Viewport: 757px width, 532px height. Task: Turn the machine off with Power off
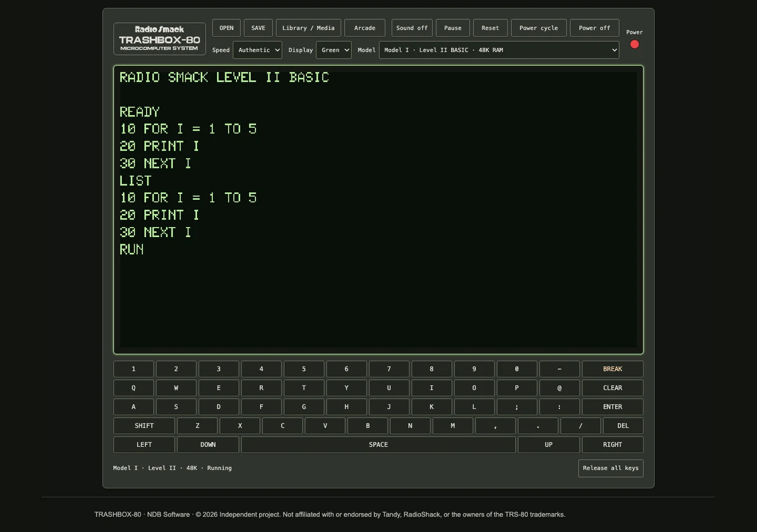click(594, 28)
